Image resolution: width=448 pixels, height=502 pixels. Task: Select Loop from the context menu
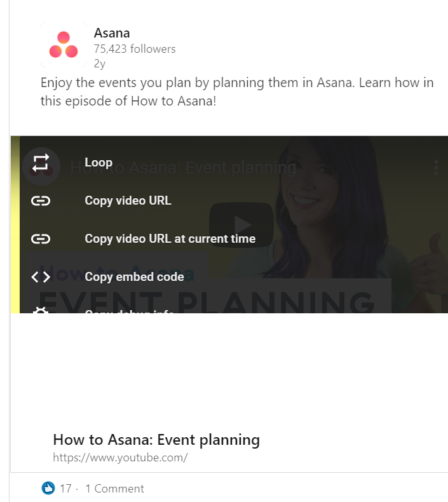click(x=98, y=163)
